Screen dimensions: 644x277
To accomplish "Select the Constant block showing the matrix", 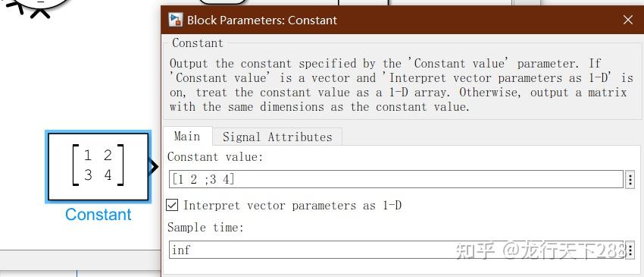I will coord(98,167).
